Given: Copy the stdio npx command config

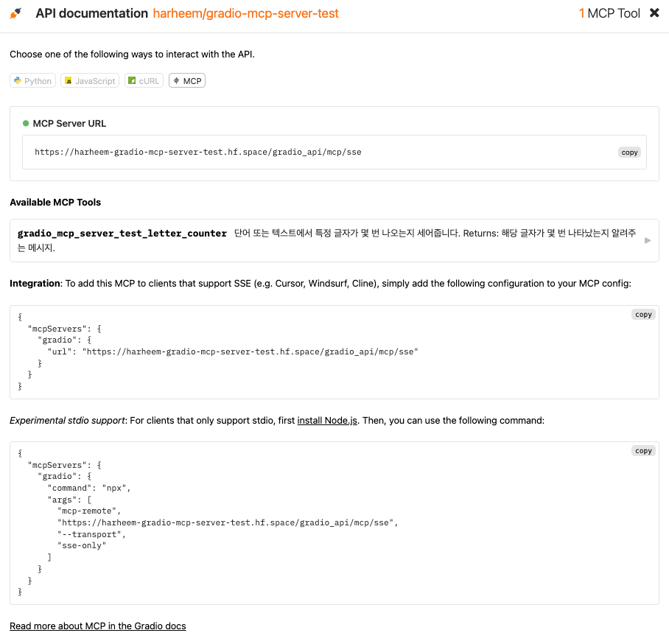Looking at the screenshot, I should click(x=643, y=451).
